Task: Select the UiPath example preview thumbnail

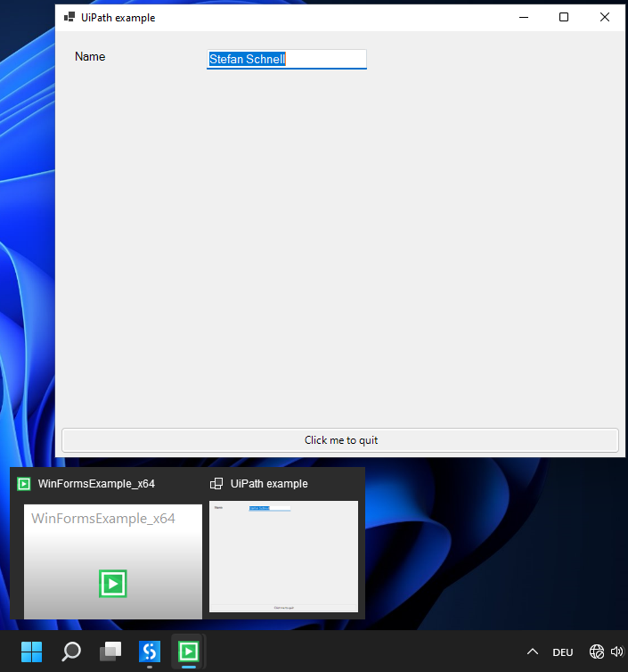Action: (x=283, y=556)
